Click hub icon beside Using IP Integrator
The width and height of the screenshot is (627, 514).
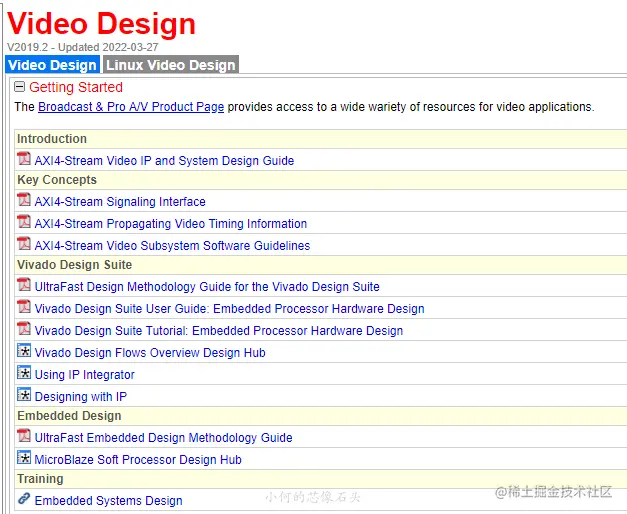pos(24,373)
